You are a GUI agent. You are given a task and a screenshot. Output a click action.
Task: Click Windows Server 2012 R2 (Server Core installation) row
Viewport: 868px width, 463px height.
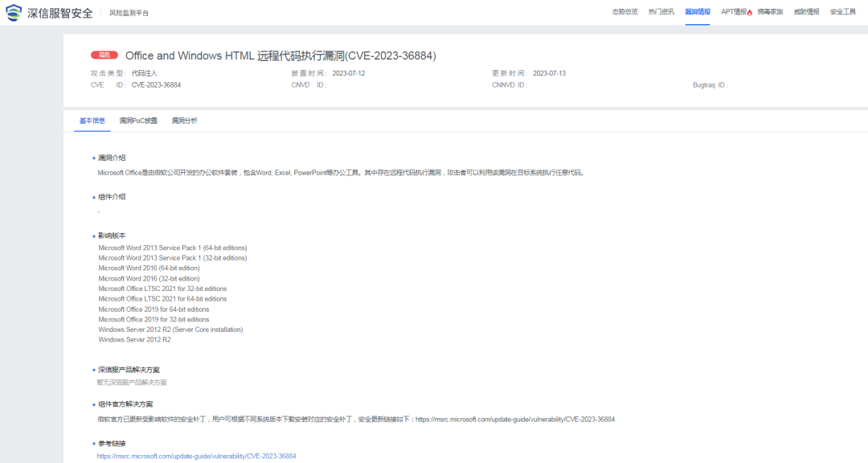(x=170, y=330)
